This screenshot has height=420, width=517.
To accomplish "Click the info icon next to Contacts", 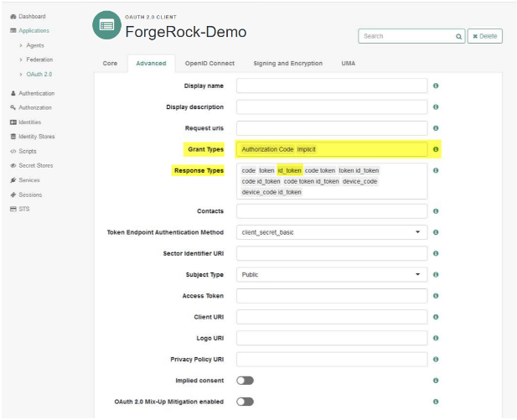I will point(436,211).
